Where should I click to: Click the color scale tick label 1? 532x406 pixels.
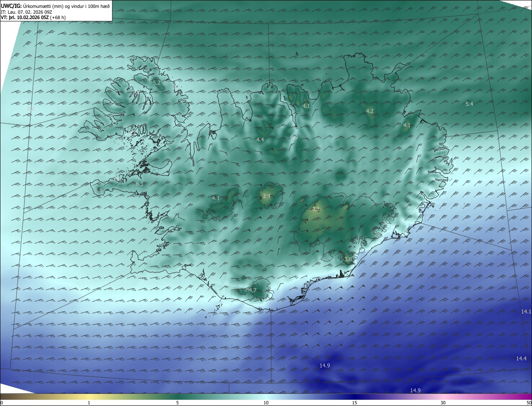(x=89, y=403)
